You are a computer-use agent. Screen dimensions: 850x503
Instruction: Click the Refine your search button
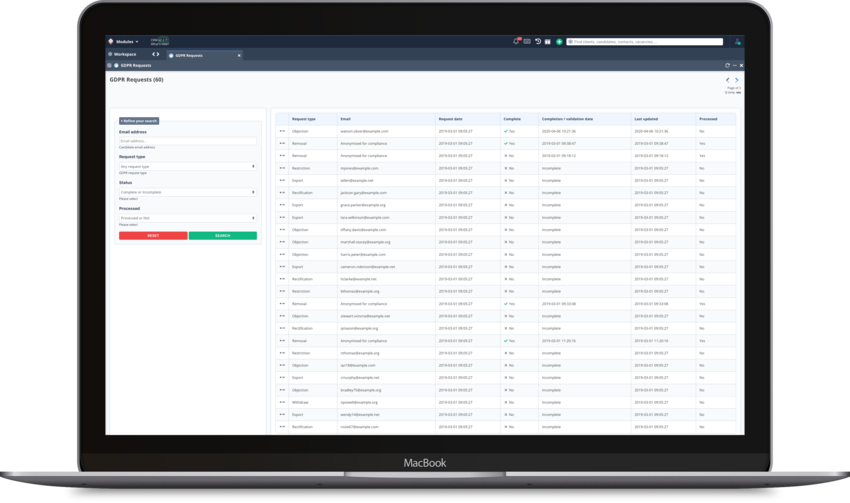coord(139,121)
